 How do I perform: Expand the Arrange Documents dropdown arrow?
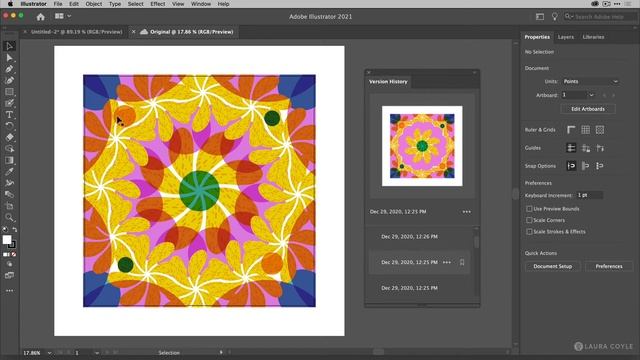(x=69, y=16)
